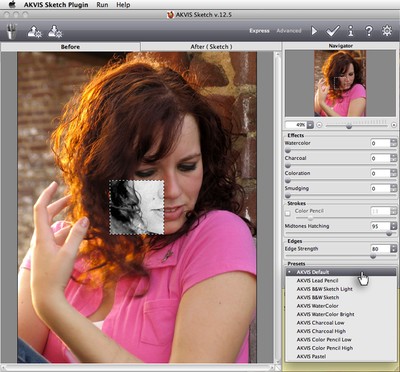Open the Help menu
This screenshot has width=400, height=372.
123,5
